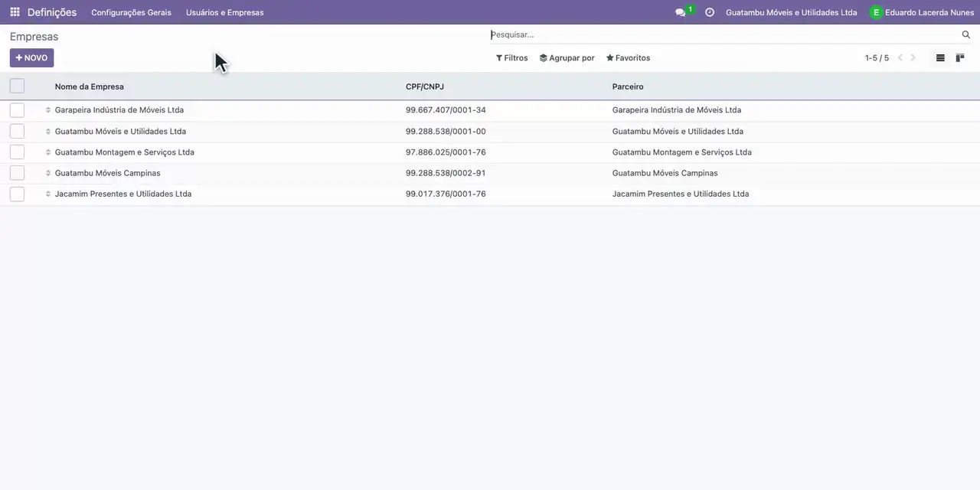Screen dimensions: 980x490
Task: Sort by CPF/CNPJ column header
Action: (425, 87)
